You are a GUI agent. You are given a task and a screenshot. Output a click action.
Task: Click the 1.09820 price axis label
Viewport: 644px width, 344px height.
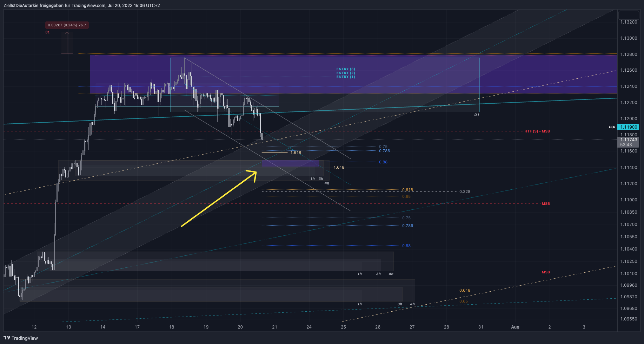click(629, 297)
